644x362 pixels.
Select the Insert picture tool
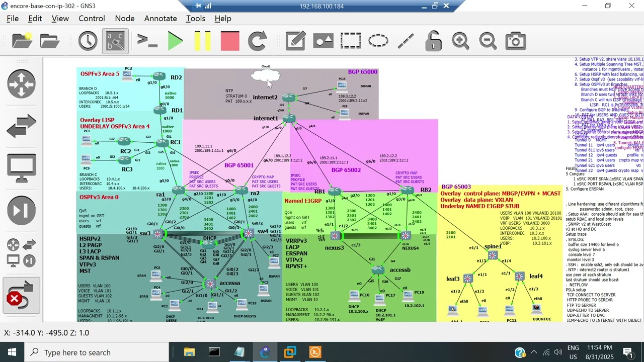coord(323,41)
